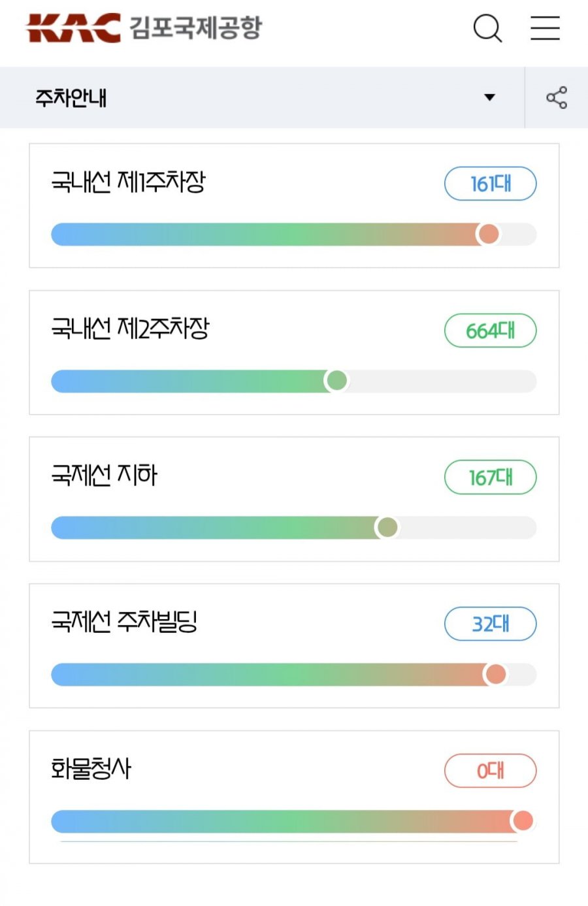
Task: Click the 김포국제공항 header title
Action: (195, 27)
